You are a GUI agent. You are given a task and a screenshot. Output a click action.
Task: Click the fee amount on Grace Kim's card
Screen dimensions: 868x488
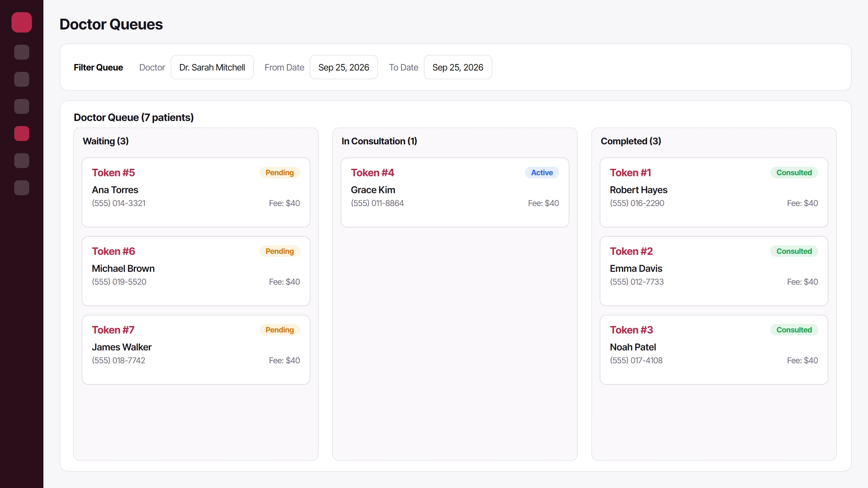544,203
